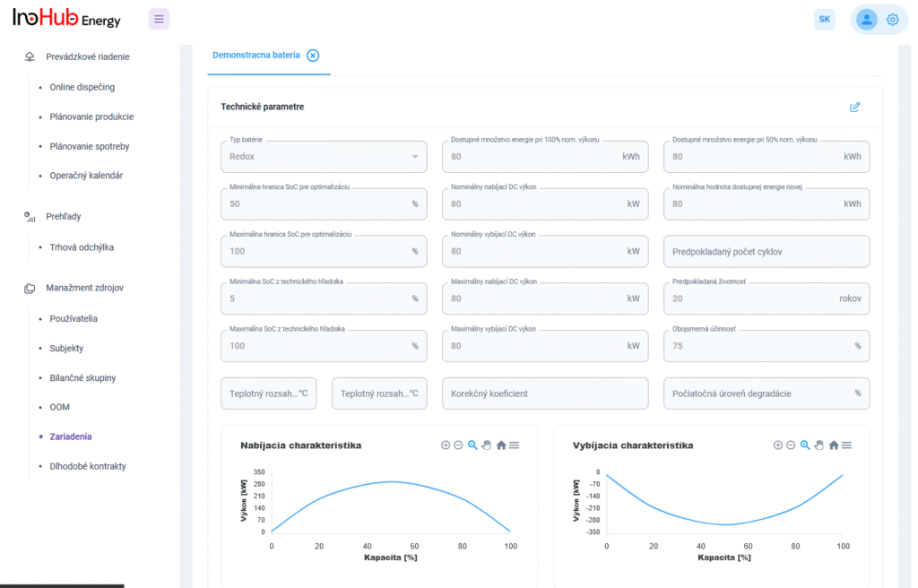This screenshot has width=918, height=588.
Task: Switch language with SK button
Action: (x=824, y=20)
